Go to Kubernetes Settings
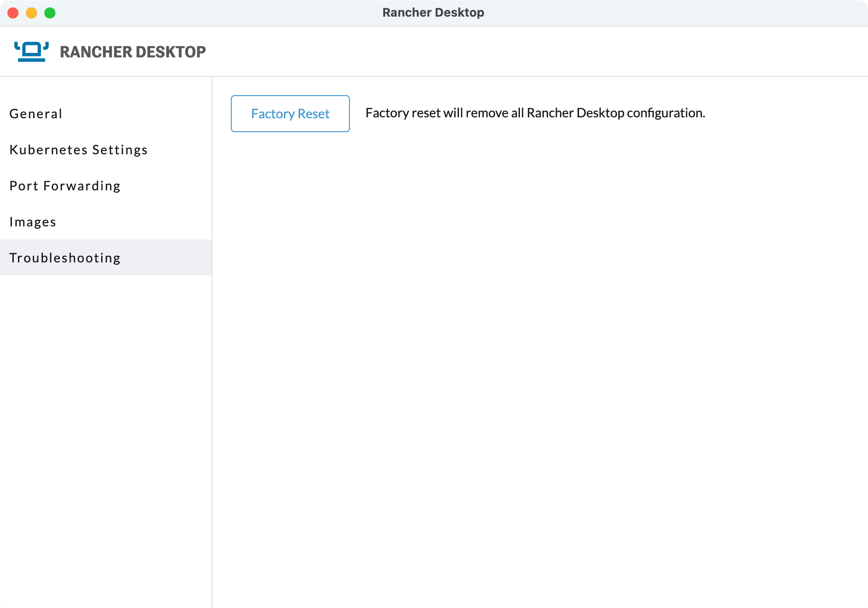Viewport: 868px width, 608px height. point(106,150)
